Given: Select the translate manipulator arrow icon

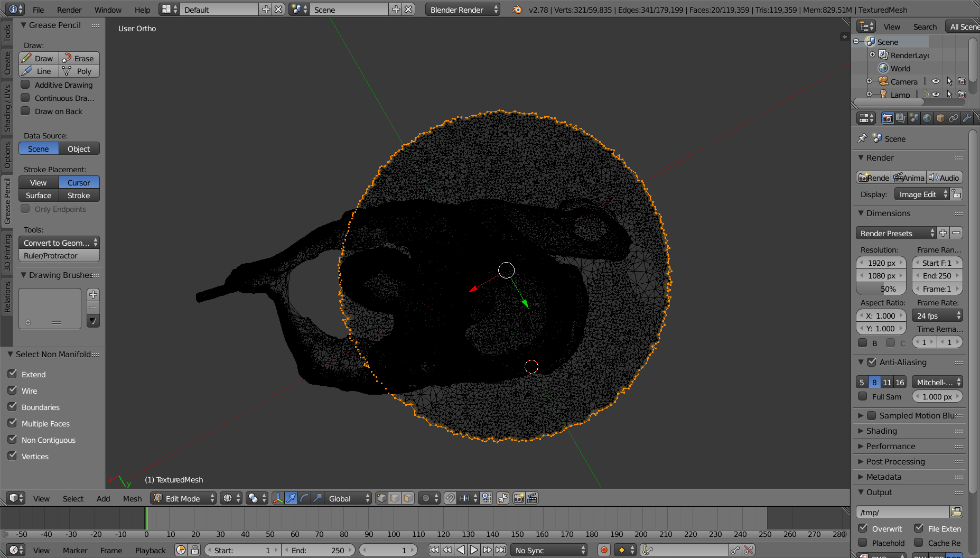Looking at the screenshot, I should point(291,498).
